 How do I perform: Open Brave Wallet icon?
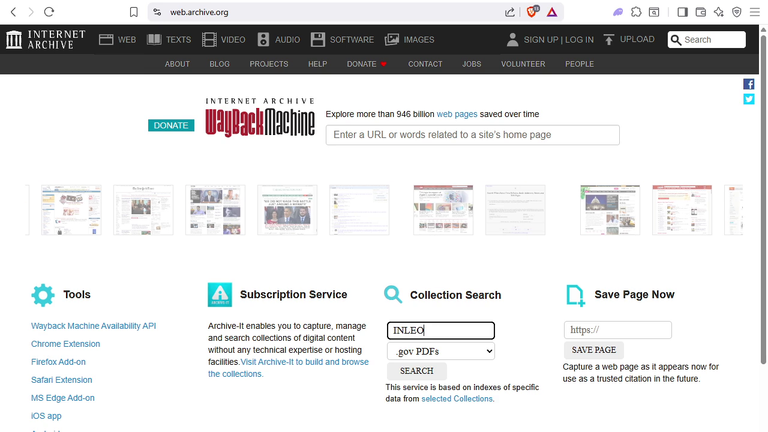tap(700, 12)
